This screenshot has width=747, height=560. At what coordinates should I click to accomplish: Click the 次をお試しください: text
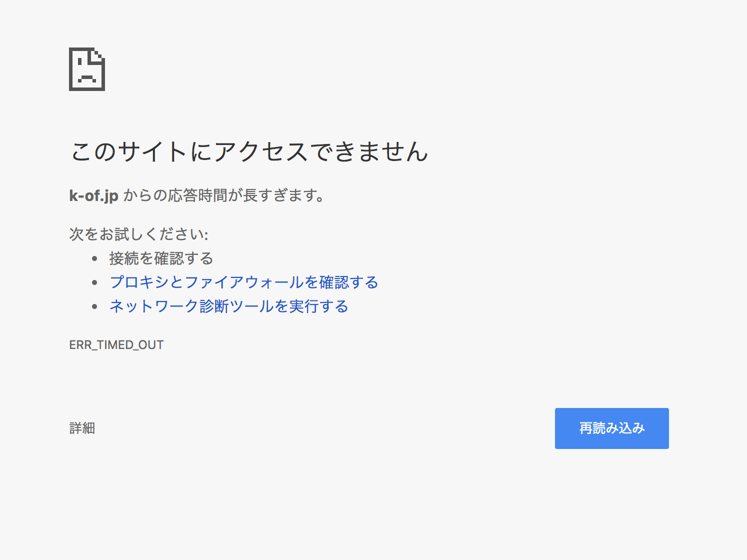(138, 234)
